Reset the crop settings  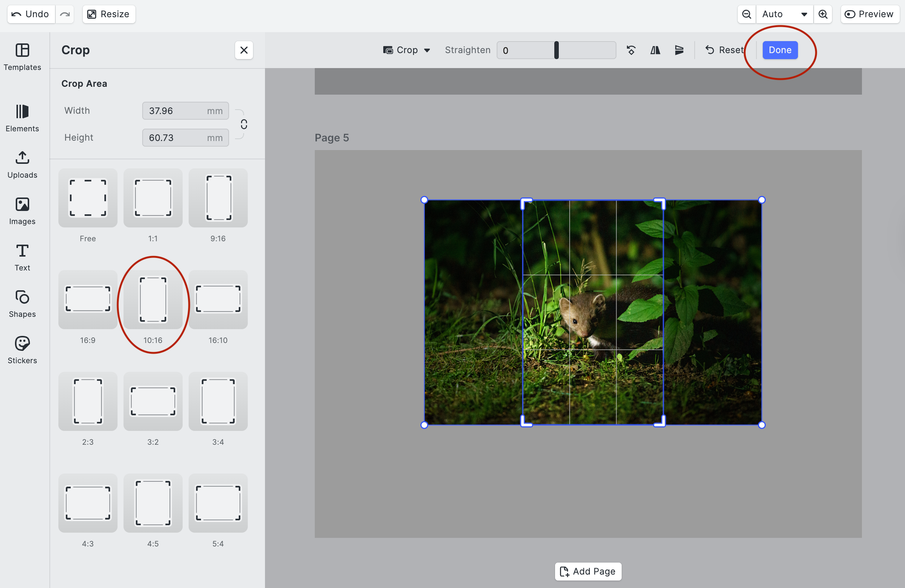pyautogui.click(x=723, y=50)
